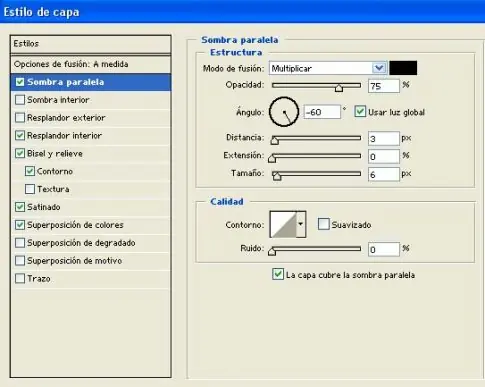Image resolution: width=485 pixels, height=387 pixels.
Task: Uncheck the Sombra paralela checkbox
Action: click(20, 82)
